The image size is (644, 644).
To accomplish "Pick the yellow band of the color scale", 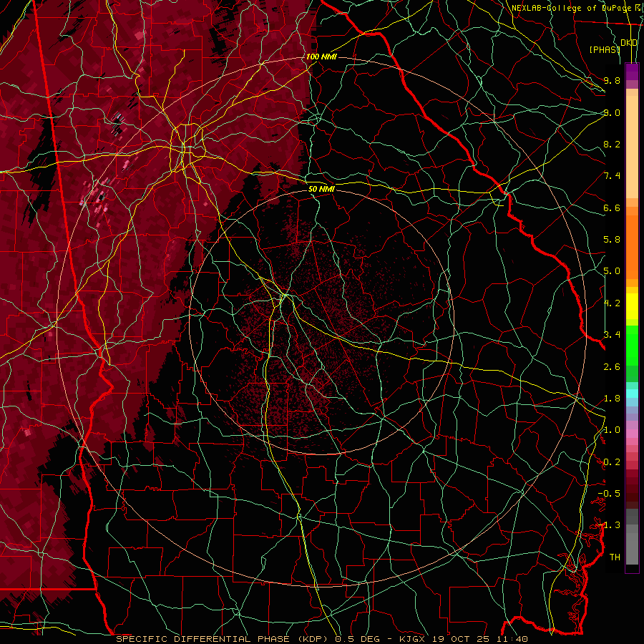I will [632, 306].
